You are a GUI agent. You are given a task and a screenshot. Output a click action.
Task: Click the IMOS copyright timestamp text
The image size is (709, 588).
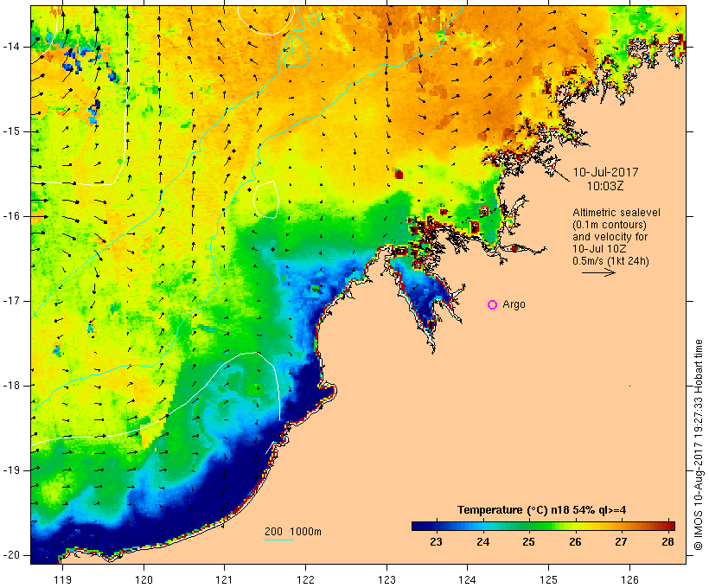point(699,445)
